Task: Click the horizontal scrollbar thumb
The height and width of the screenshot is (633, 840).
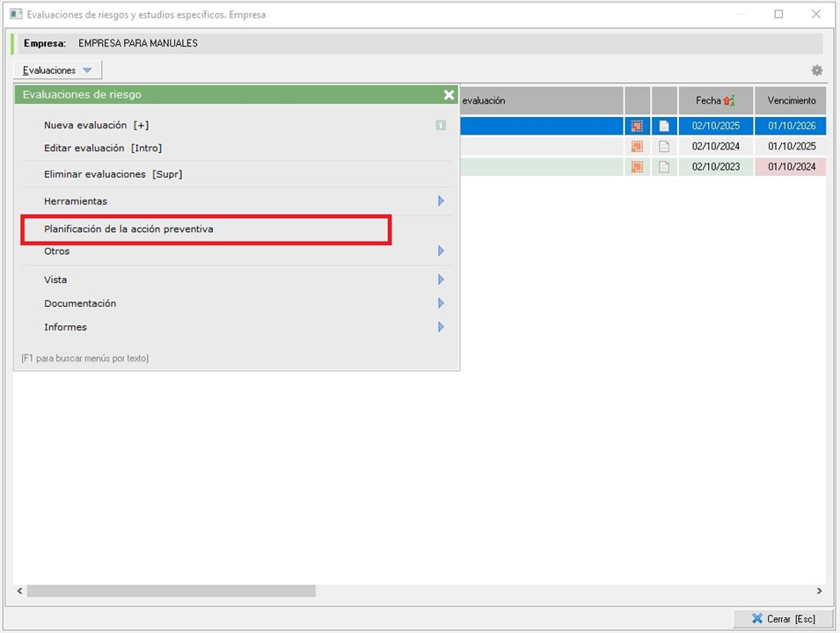Action: pyautogui.click(x=172, y=591)
